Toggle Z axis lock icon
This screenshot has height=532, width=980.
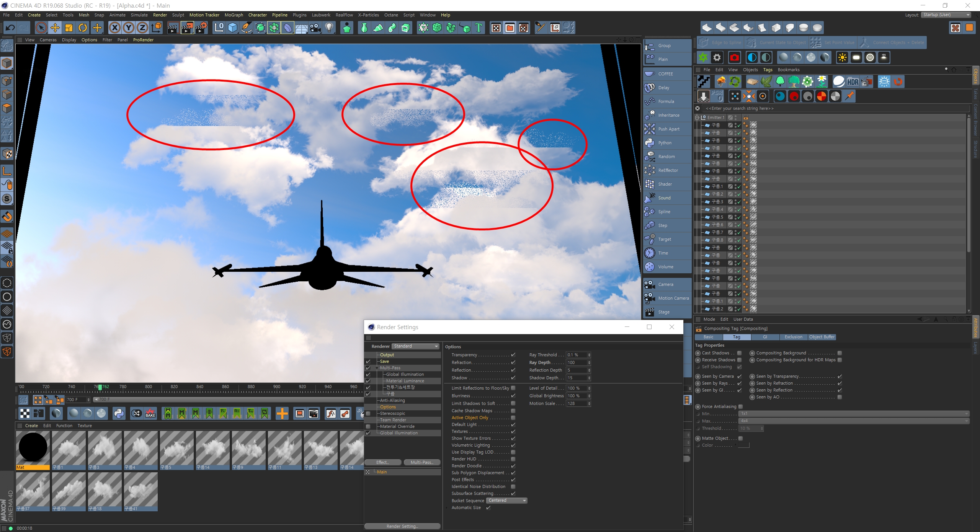pos(142,28)
